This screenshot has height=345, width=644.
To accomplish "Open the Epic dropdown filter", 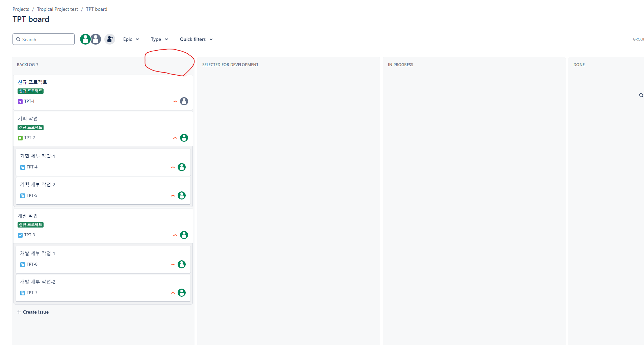I will 131,39.
